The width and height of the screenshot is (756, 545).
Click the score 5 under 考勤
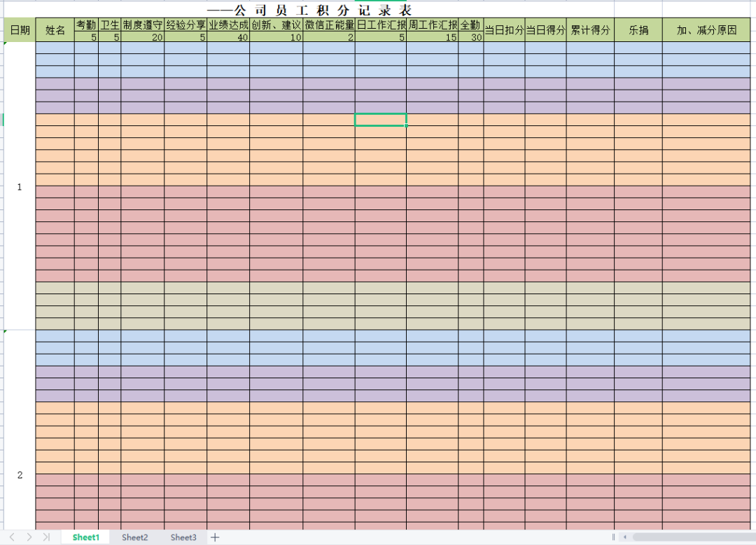tap(86, 37)
